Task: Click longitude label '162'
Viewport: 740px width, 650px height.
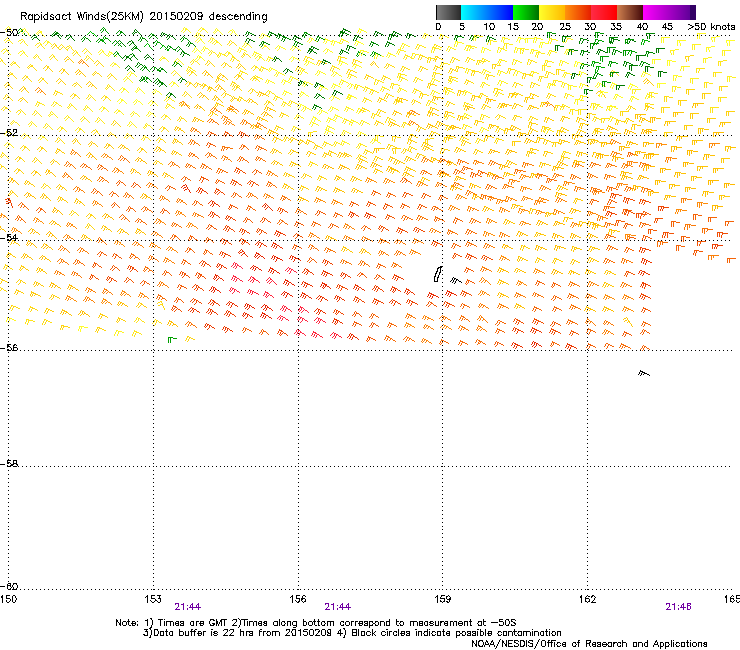Action: click(x=587, y=599)
